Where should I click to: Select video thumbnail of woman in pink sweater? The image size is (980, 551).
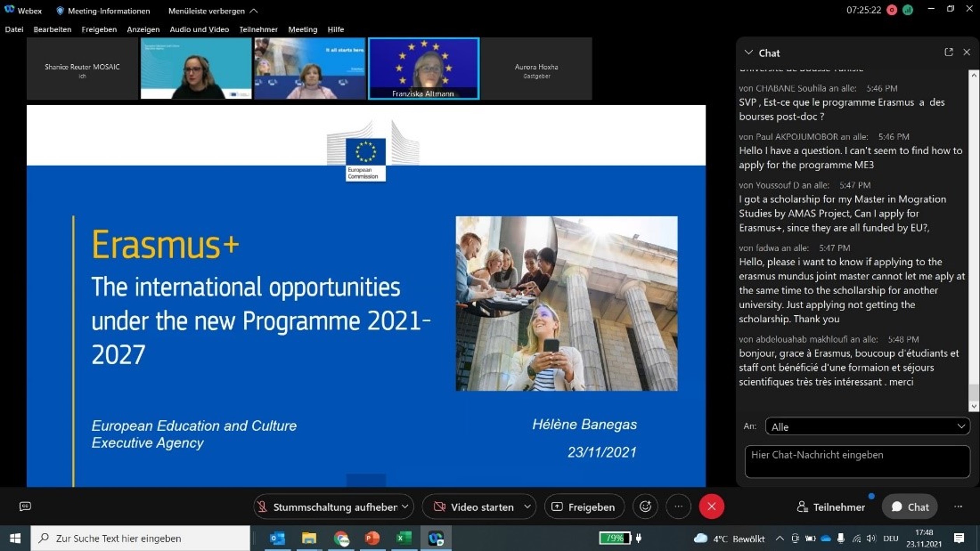310,68
